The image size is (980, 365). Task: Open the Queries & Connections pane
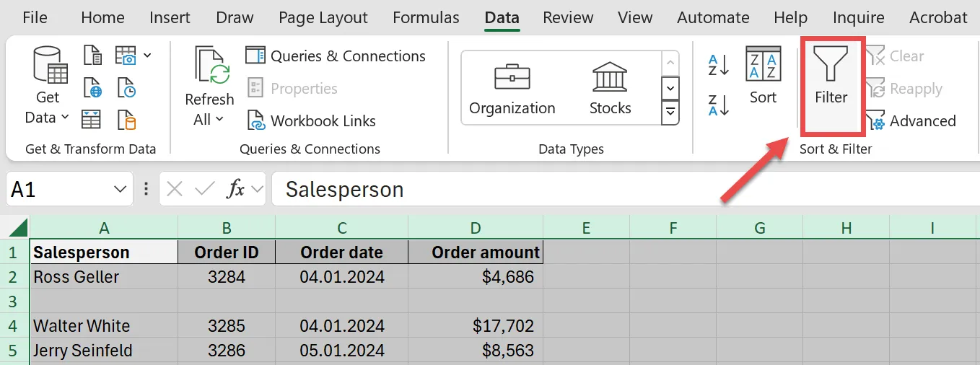pyautogui.click(x=336, y=56)
